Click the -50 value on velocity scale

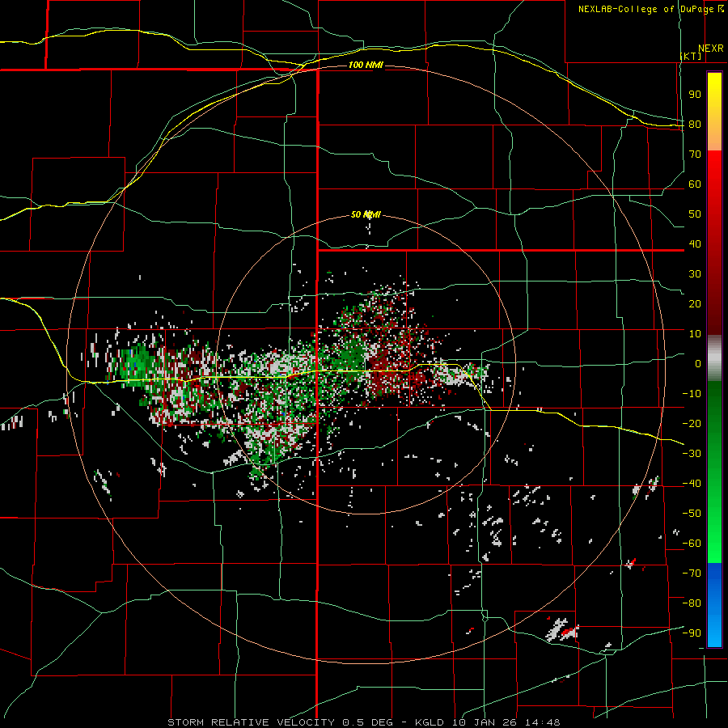[x=692, y=513]
